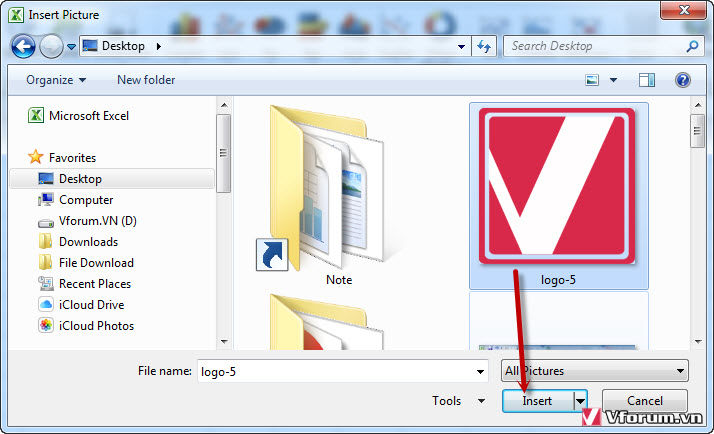
Task: Open the All Pictures file type dropdown
Action: 595,371
